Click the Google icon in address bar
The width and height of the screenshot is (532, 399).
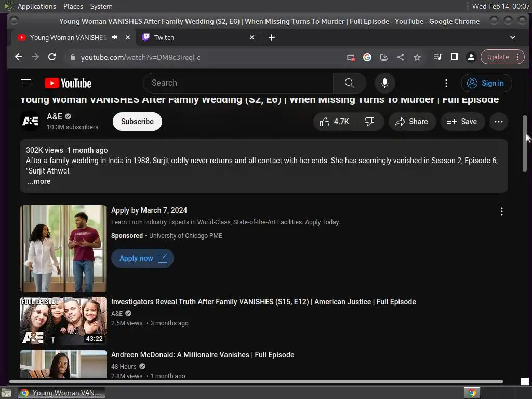pos(367,57)
